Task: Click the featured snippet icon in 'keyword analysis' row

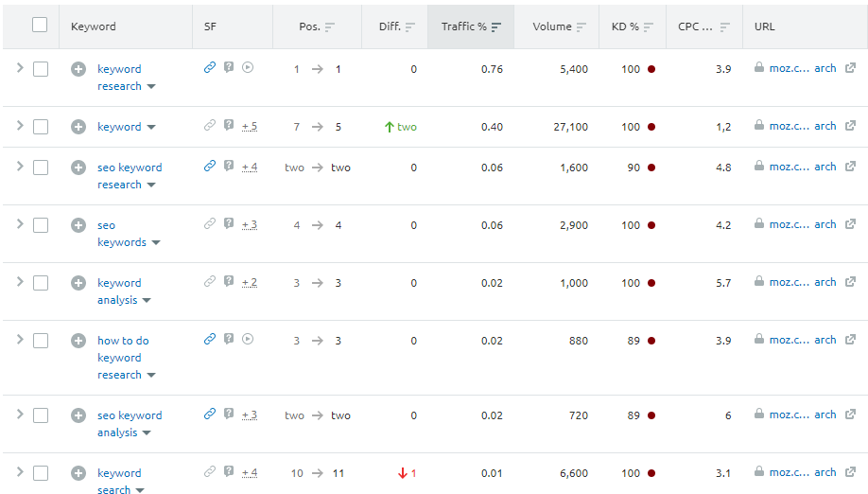Action: coord(229,281)
